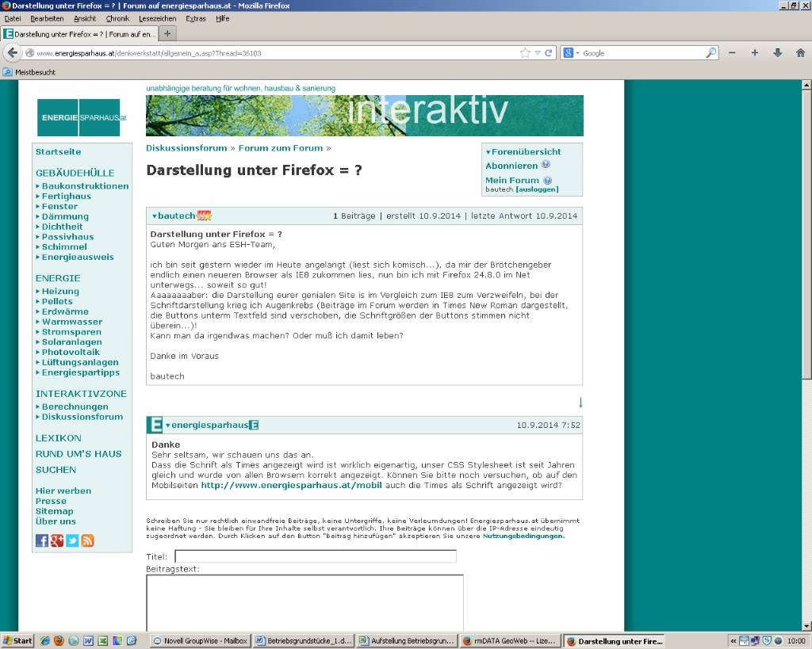Screen dimensions: 812x649
Task: Open the Lesezeichen menu
Action: [x=157, y=18]
